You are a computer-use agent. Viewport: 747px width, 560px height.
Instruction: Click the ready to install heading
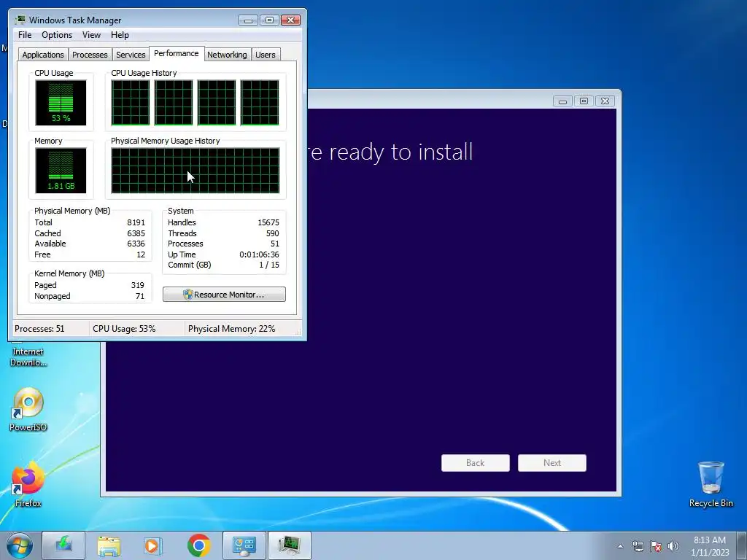[x=391, y=152]
